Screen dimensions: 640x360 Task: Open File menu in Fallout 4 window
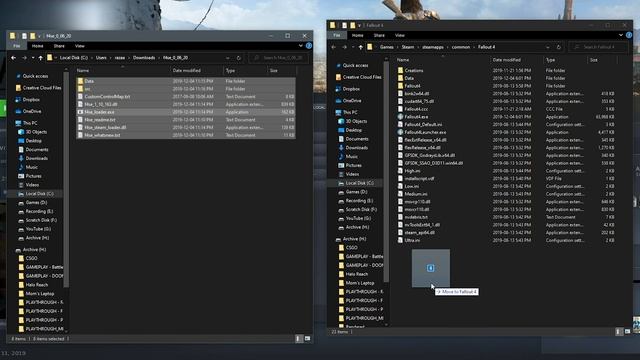point(337,36)
